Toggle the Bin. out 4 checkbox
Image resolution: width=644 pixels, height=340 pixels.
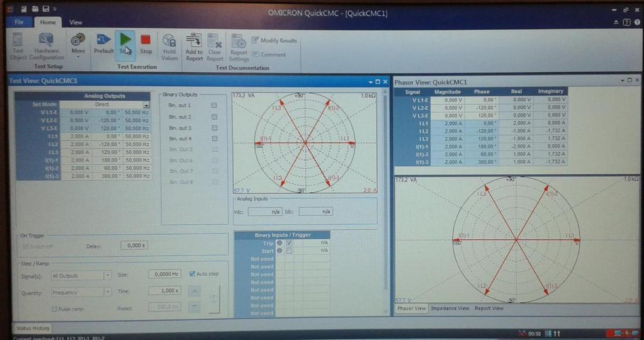pos(215,139)
